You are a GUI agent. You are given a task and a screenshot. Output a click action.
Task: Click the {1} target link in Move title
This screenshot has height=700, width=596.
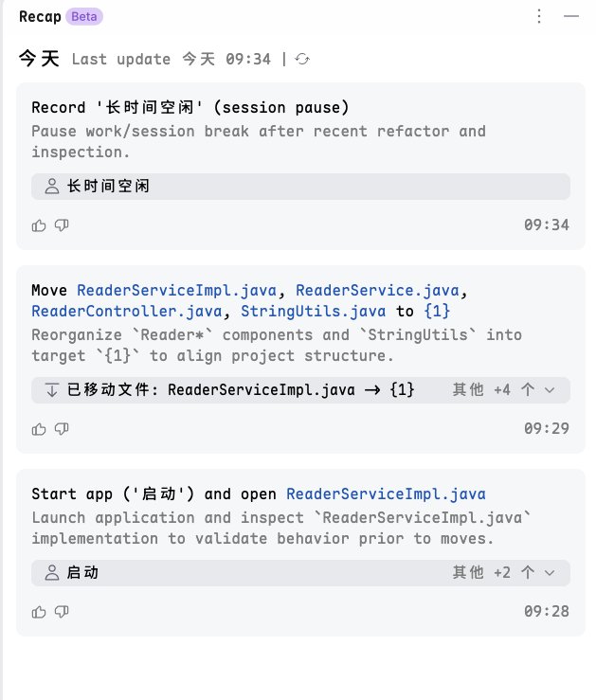pos(437,311)
